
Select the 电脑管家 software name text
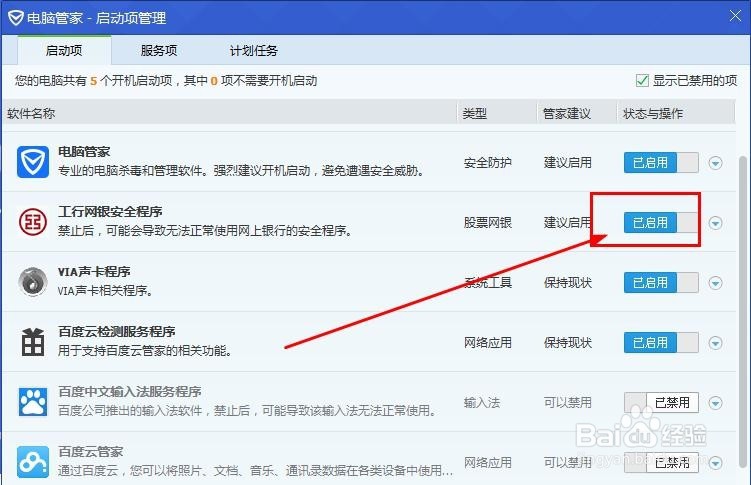(x=84, y=152)
